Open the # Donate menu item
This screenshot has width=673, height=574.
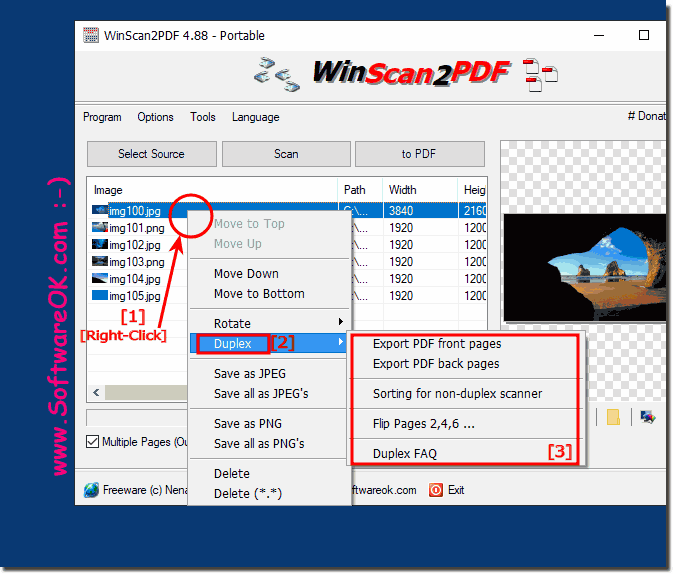pyautogui.click(x=647, y=116)
